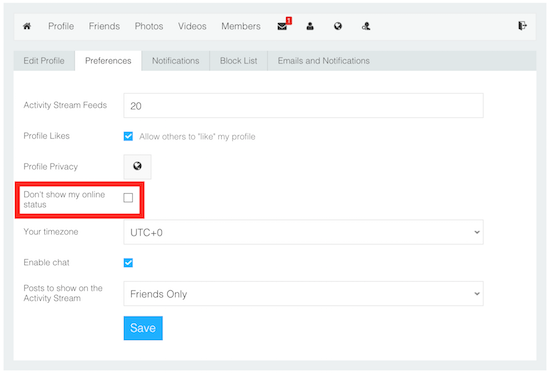Viewport: 550px width, 374px height.
Task: Uncheck Allow others to like my profile
Action: (128, 136)
